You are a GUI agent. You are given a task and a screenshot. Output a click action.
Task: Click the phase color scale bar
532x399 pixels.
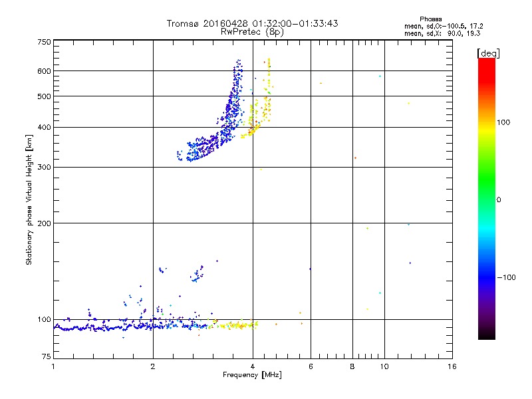tap(487, 198)
